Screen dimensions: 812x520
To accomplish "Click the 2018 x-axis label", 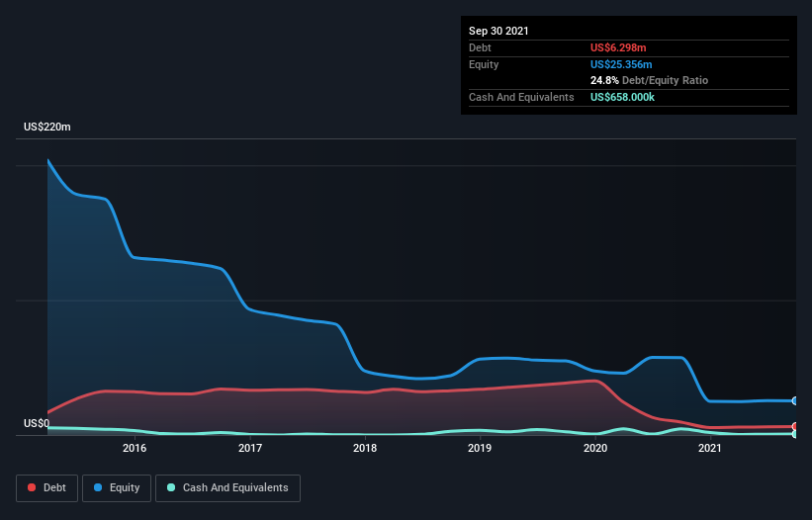I will pyautogui.click(x=365, y=448).
